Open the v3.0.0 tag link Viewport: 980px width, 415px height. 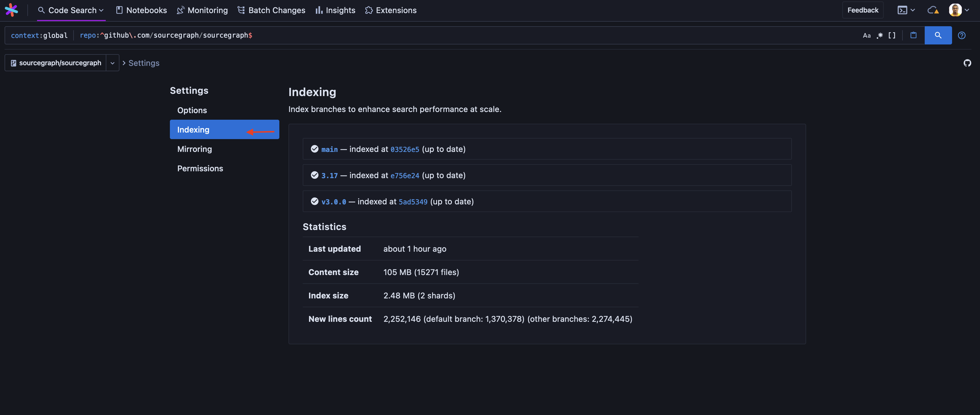point(334,202)
